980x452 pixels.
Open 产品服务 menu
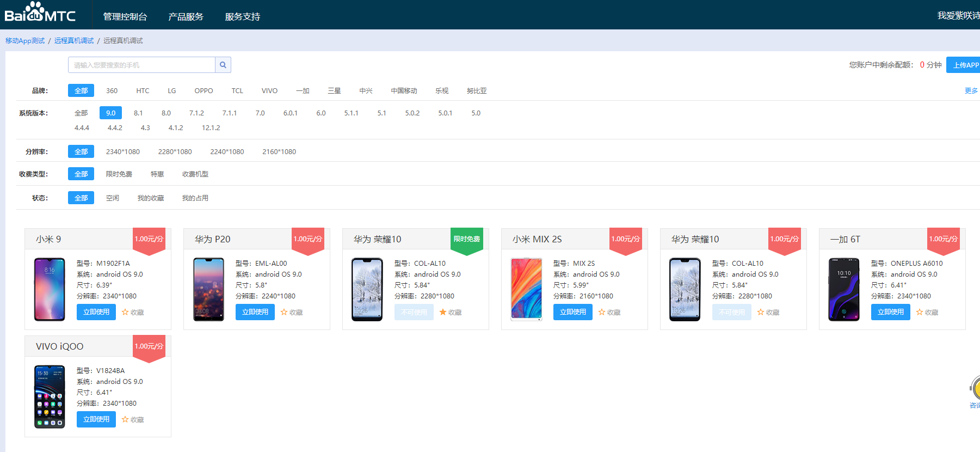click(x=186, y=16)
